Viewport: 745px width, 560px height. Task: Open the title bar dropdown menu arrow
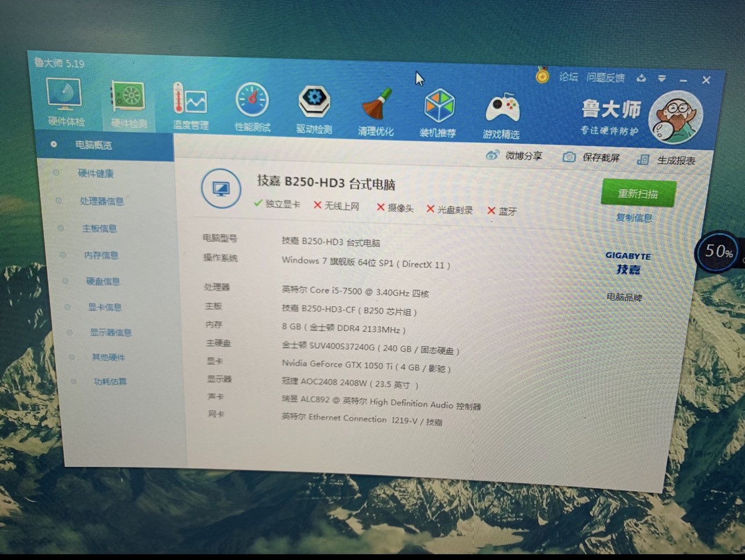[662, 78]
